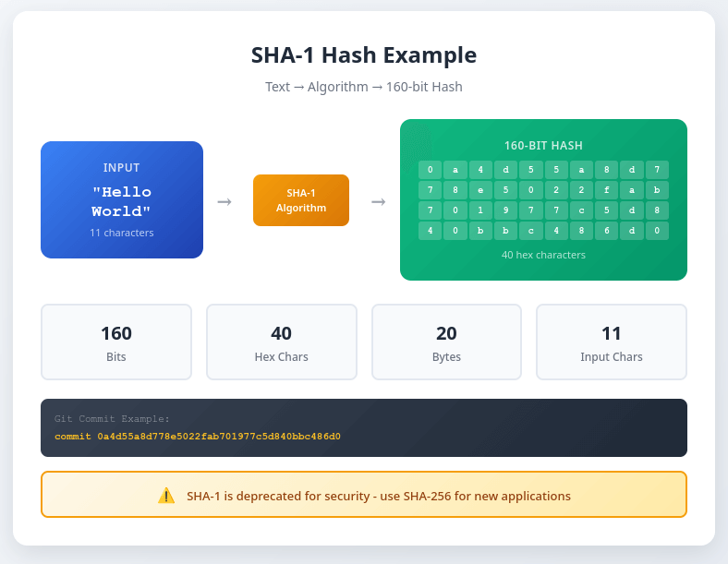Click the "40 hex characters" caption
Screen dimensions: 728x564
pos(543,255)
